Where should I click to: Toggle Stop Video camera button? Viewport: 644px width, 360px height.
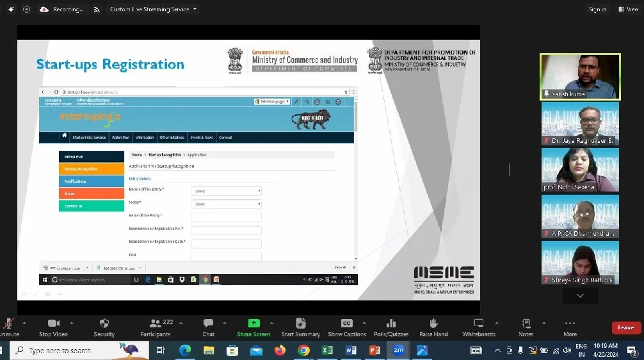(54, 323)
